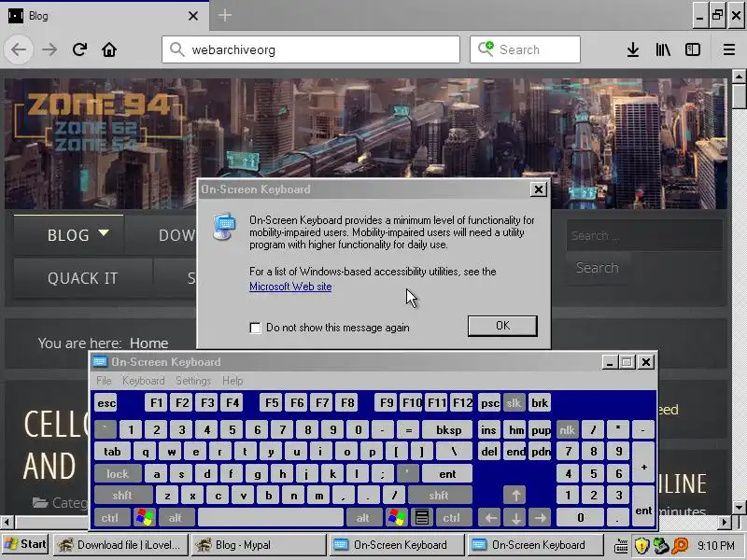Click the tray security shield icon
The width and height of the screenshot is (747, 560).
pos(641,545)
